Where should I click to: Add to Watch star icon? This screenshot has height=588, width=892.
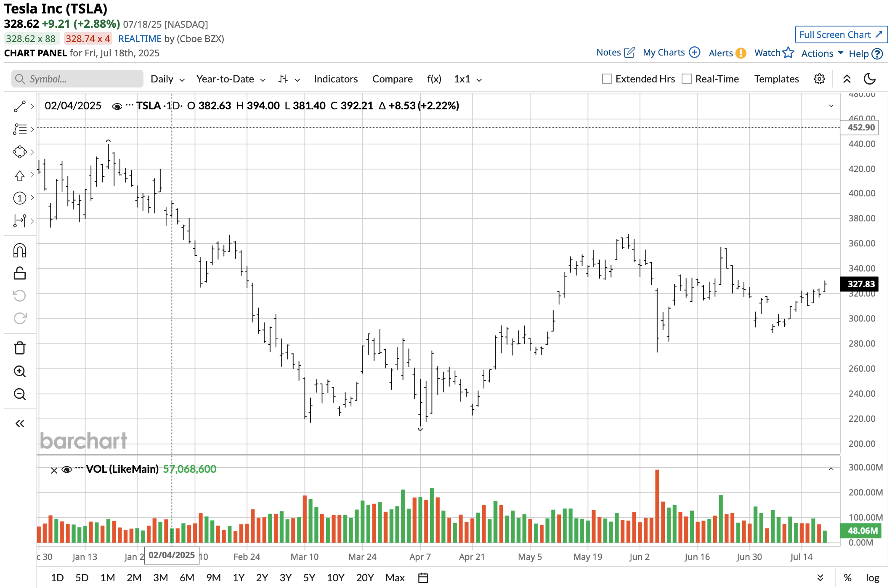pos(788,53)
